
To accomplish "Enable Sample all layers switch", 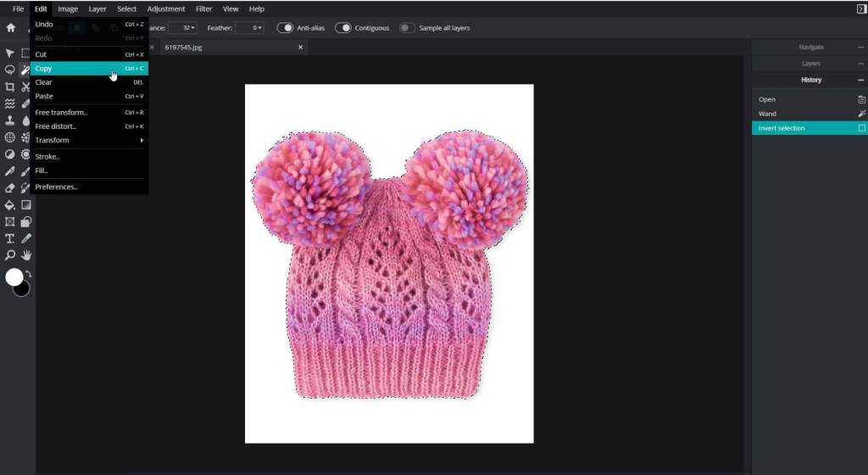I will (x=407, y=28).
